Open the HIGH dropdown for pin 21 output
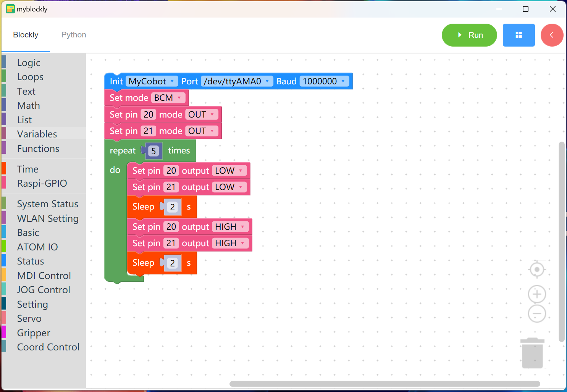The image size is (567, 392). pos(230,243)
